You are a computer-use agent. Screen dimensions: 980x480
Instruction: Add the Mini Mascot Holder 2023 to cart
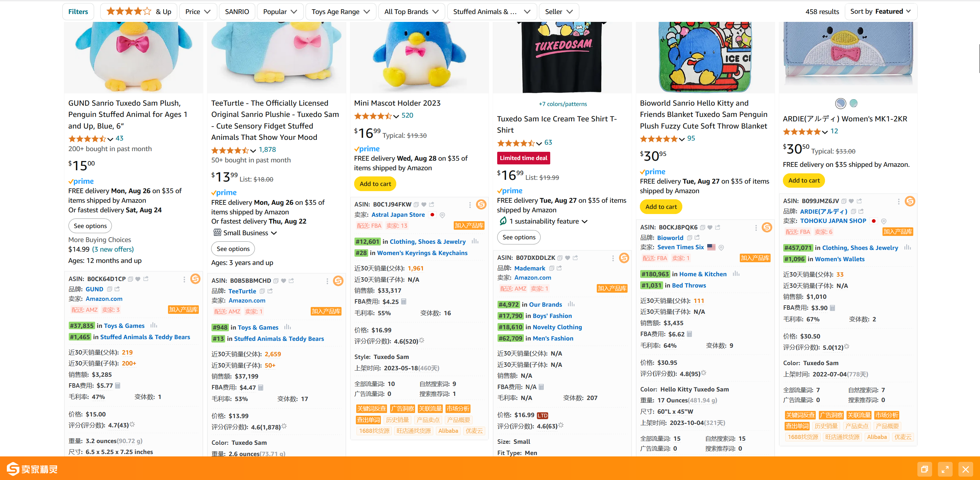pyautogui.click(x=375, y=184)
